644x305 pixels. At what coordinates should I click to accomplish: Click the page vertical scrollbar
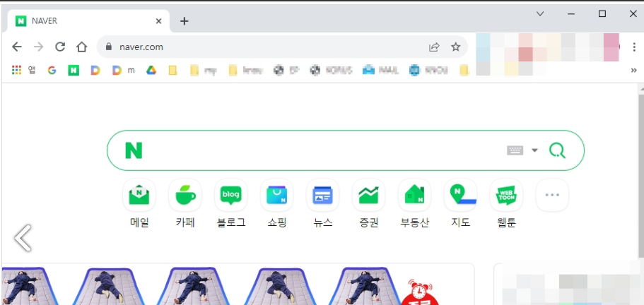click(x=640, y=177)
